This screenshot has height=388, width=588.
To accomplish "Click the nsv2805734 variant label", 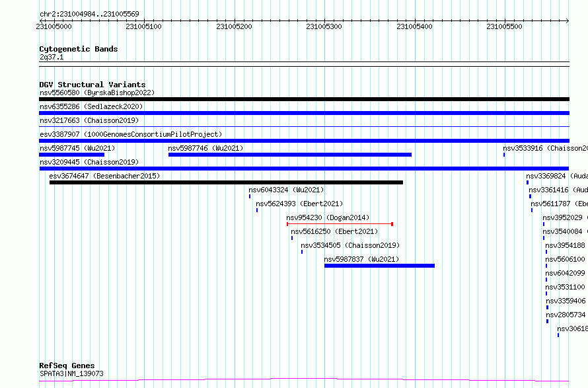I will point(566,315).
